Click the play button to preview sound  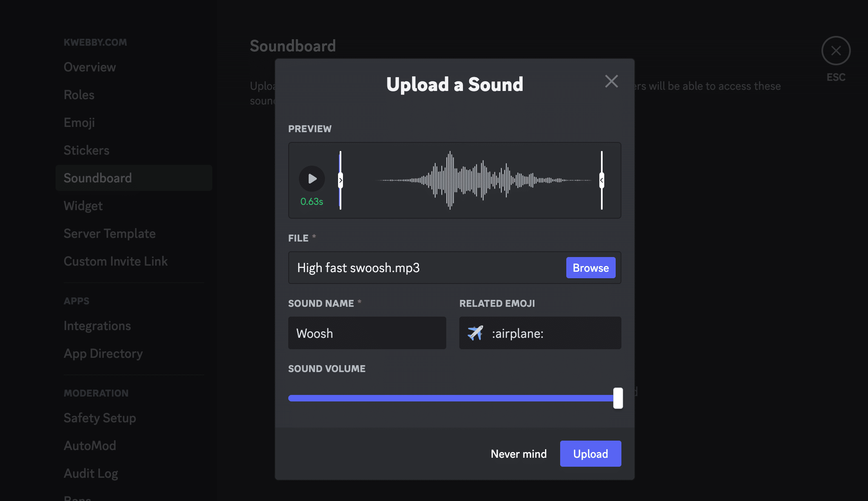click(312, 178)
